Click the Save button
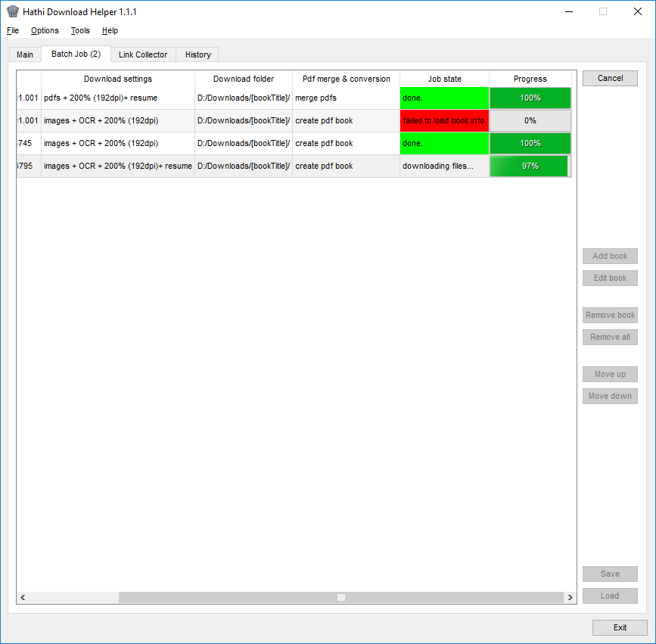The image size is (656, 644). tap(610, 574)
